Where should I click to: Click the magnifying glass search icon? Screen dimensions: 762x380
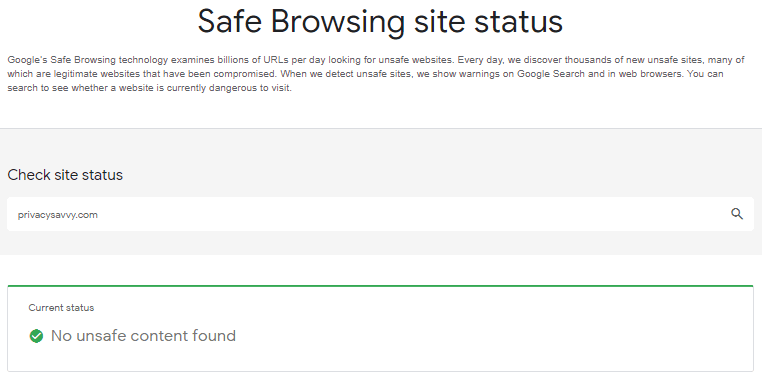(x=737, y=214)
